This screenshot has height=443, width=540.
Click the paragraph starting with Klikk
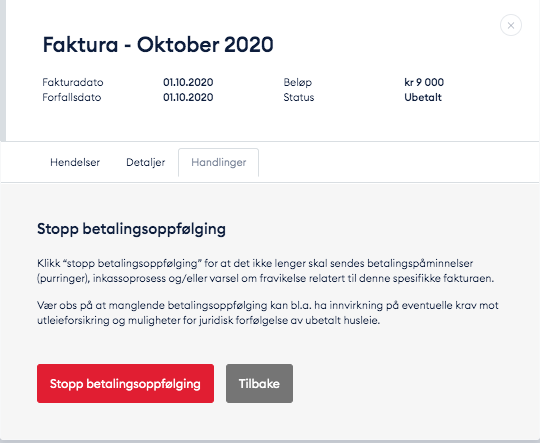click(x=266, y=271)
